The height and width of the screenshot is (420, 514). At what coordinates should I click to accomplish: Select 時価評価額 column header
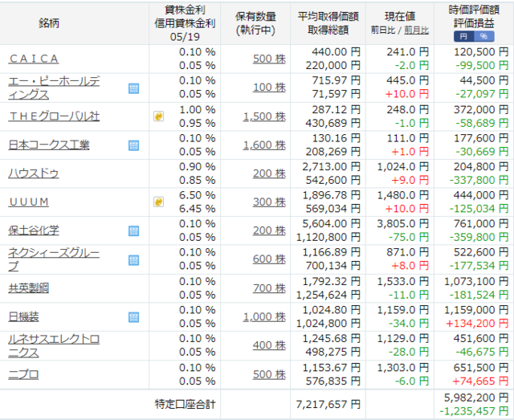click(x=474, y=10)
